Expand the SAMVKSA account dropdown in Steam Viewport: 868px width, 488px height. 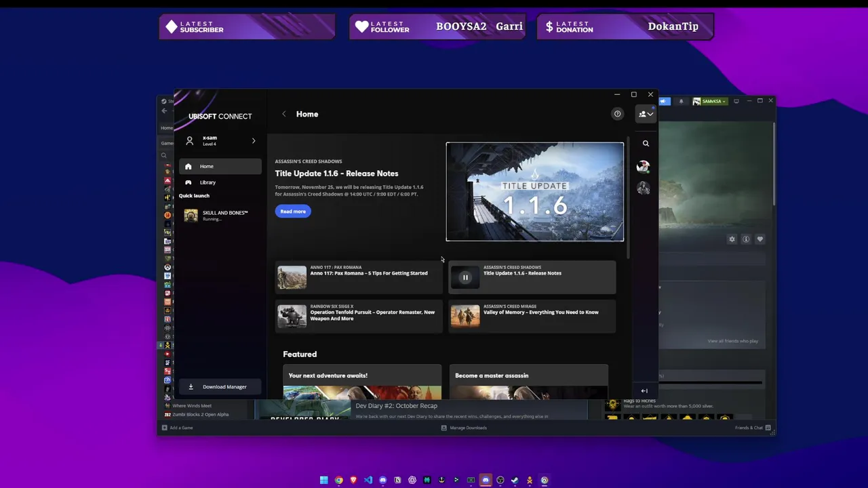709,101
